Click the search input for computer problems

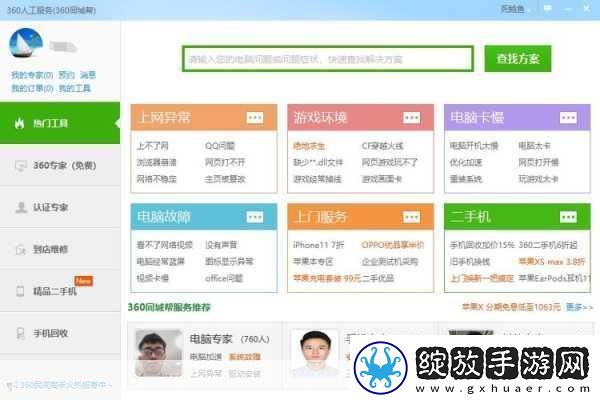point(328,59)
